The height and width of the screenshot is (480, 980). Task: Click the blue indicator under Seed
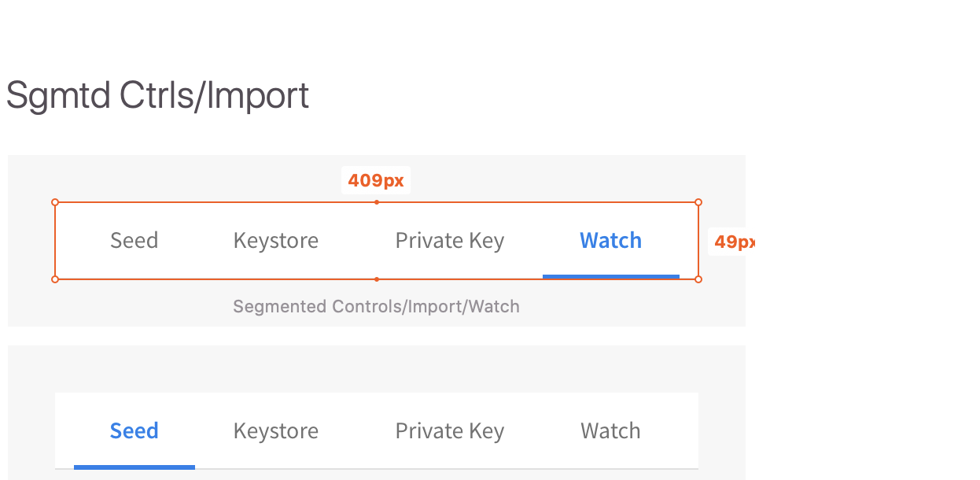(x=134, y=467)
